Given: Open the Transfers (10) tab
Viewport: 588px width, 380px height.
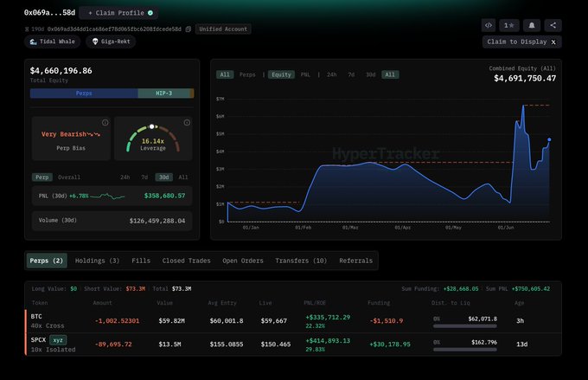Looking at the screenshot, I should point(301,261).
